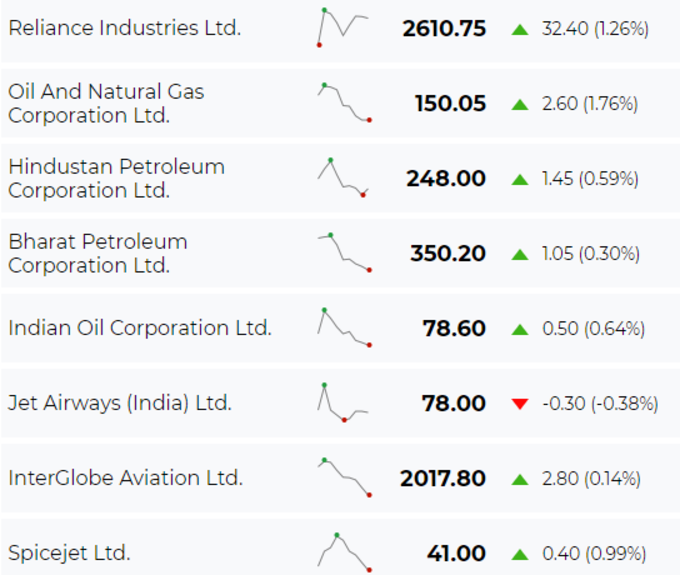The height and width of the screenshot is (575, 680).
Task: View Jet Airways sparkline chart
Action: pos(343,402)
